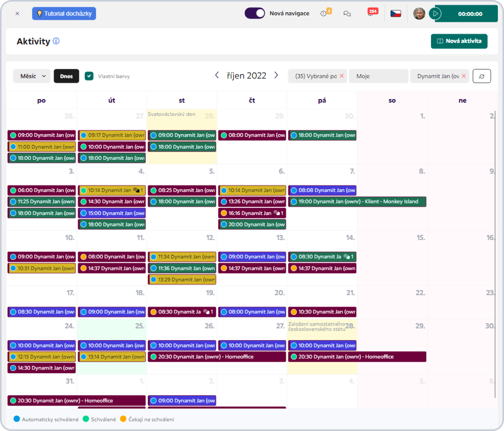
Task: Select day number 15.
Action: point(421,238)
